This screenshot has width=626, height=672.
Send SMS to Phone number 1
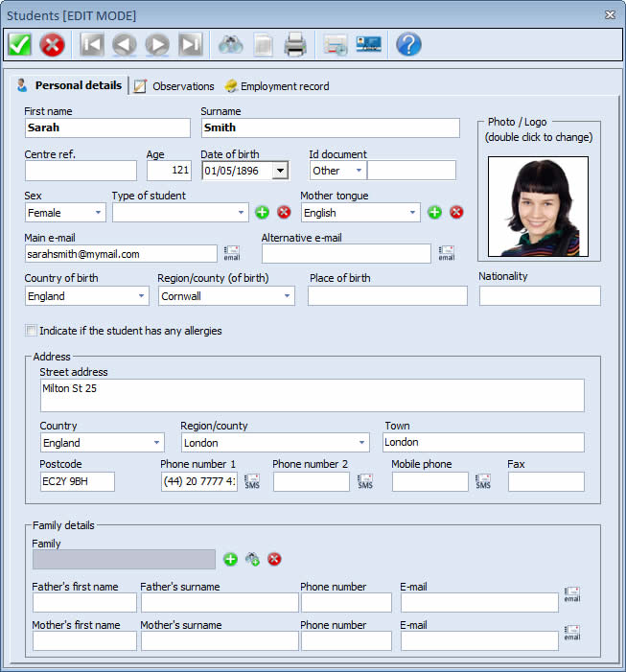(252, 481)
